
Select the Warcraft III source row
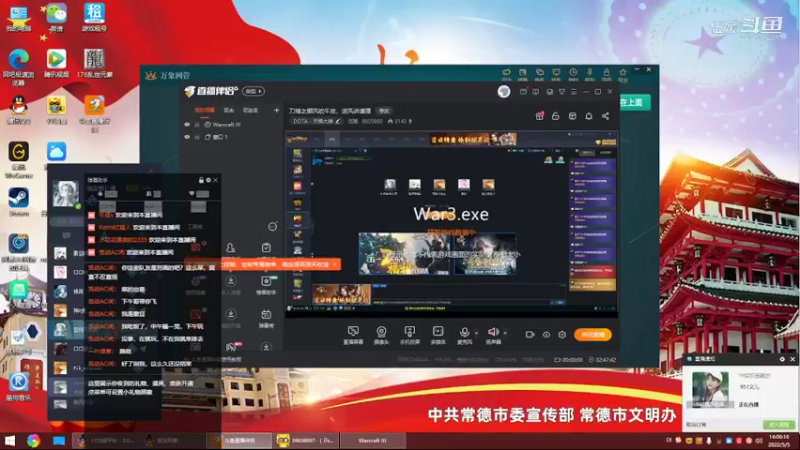232,124
